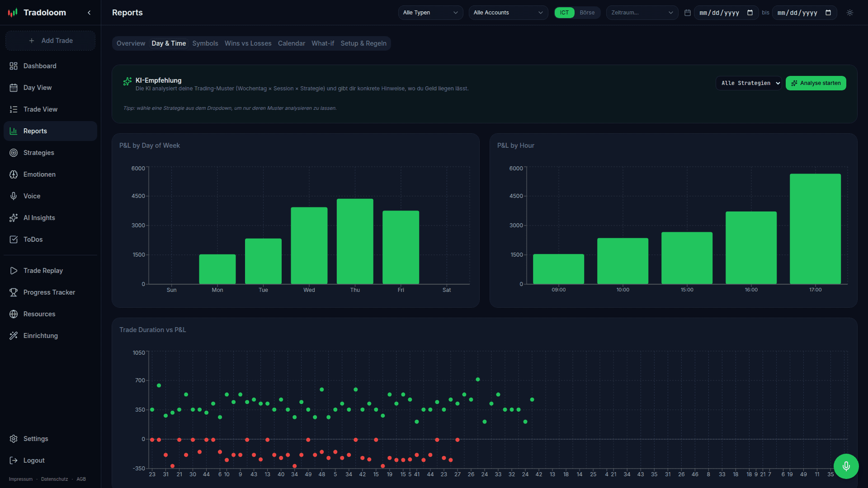The width and height of the screenshot is (868, 488).
Task: Switch to the Calendar tab
Action: [x=292, y=43]
